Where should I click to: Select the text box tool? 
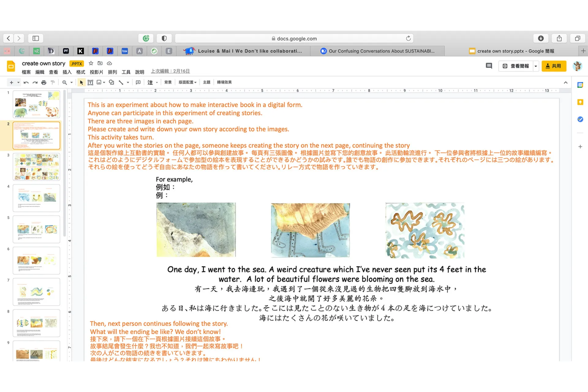(x=90, y=82)
